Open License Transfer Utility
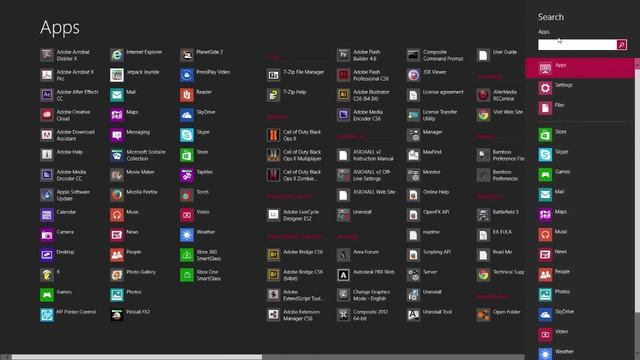 click(433, 115)
